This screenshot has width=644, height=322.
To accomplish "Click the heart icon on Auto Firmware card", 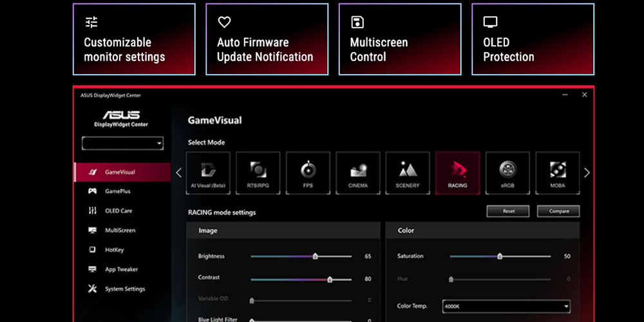I will 224,22.
